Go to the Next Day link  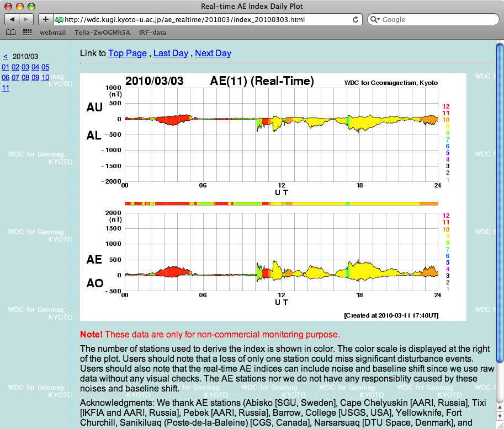[213, 53]
